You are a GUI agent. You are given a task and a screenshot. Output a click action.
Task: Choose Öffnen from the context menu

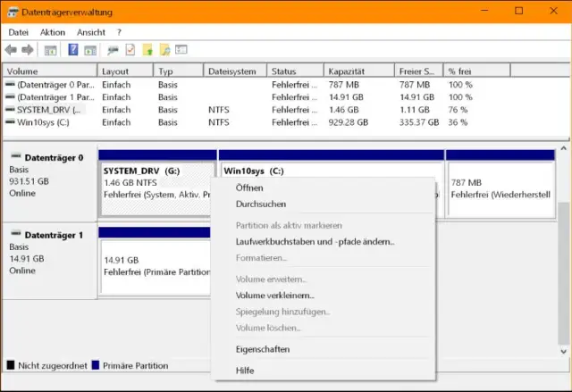point(249,188)
